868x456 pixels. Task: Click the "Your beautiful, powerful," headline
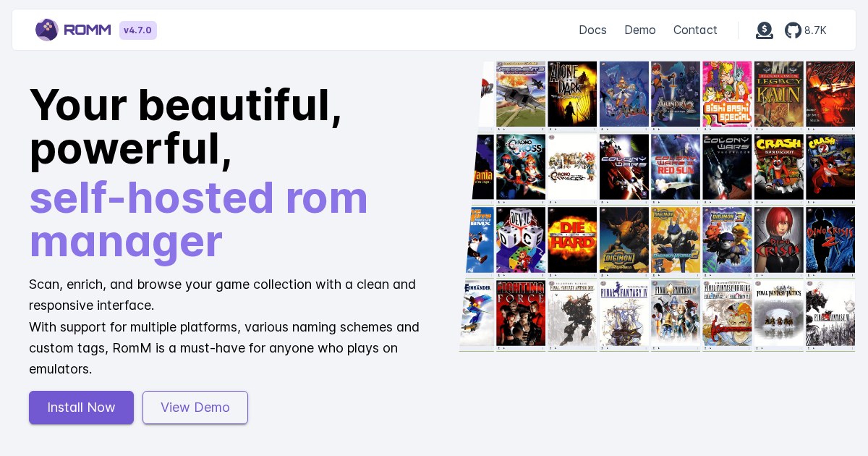pyautogui.click(x=185, y=127)
